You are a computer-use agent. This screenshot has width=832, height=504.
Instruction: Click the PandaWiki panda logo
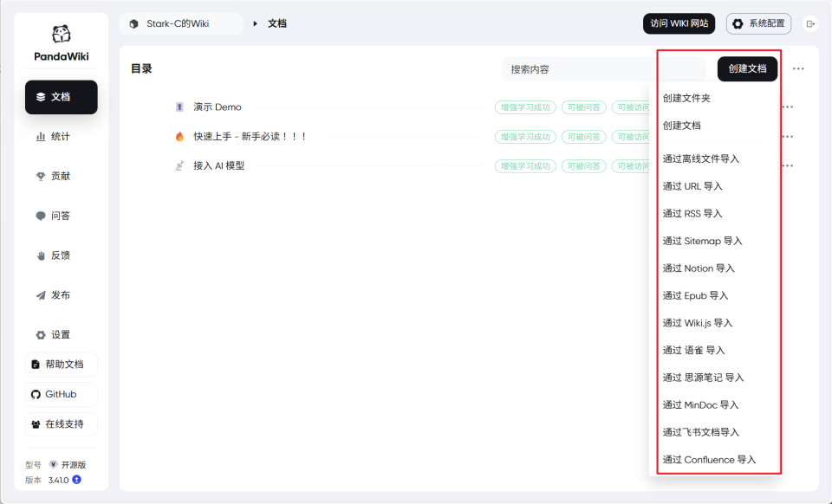[61, 34]
